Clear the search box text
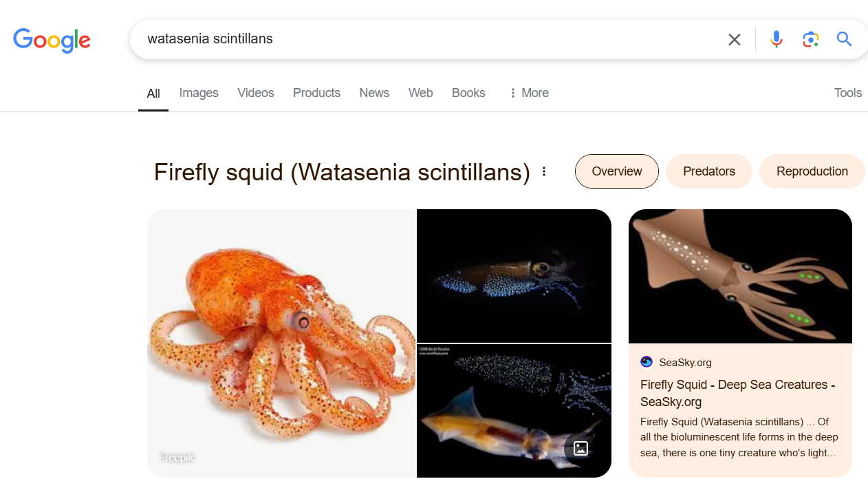The image size is (868, 490). (x=735, y=40)
